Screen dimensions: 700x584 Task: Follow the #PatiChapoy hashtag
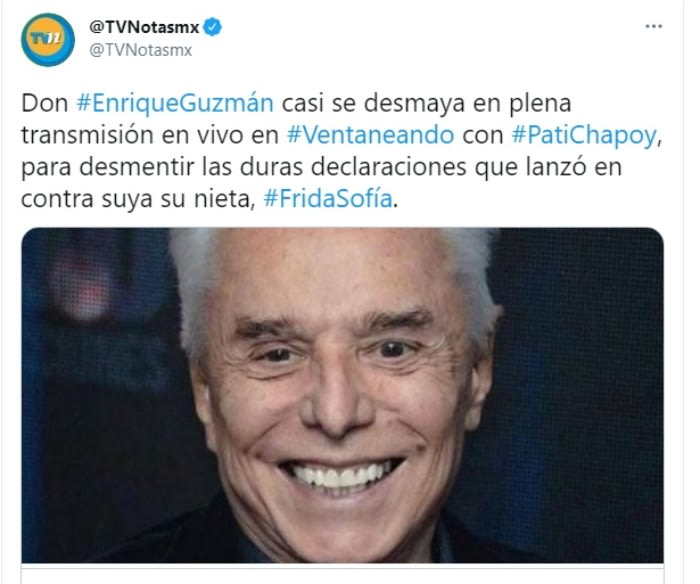584,136
